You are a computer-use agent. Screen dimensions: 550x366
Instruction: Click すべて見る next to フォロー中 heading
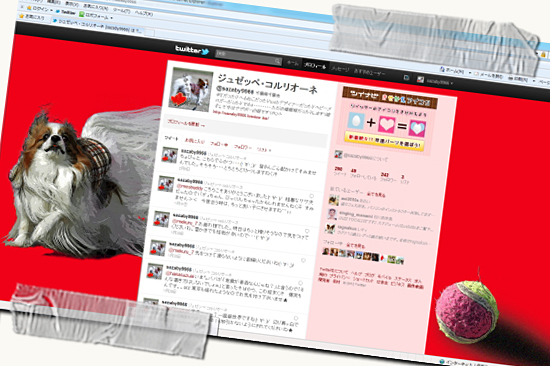(x=355, y=245)
